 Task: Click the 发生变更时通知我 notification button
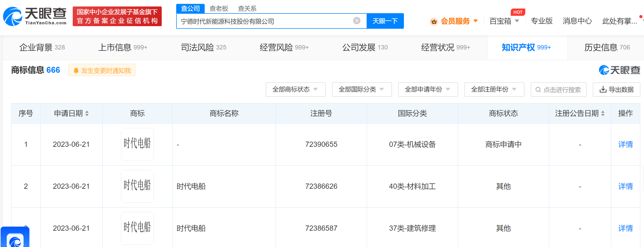pyautogui.click(x=102, y=70)
